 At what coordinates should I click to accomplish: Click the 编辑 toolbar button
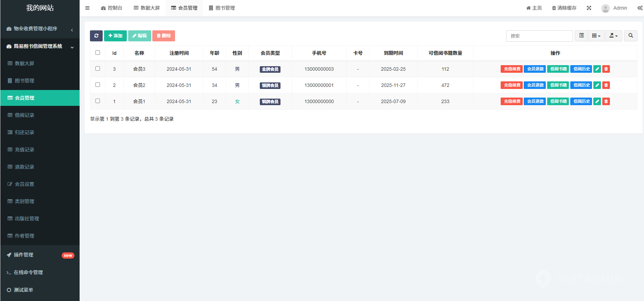[x=140, y=36]
